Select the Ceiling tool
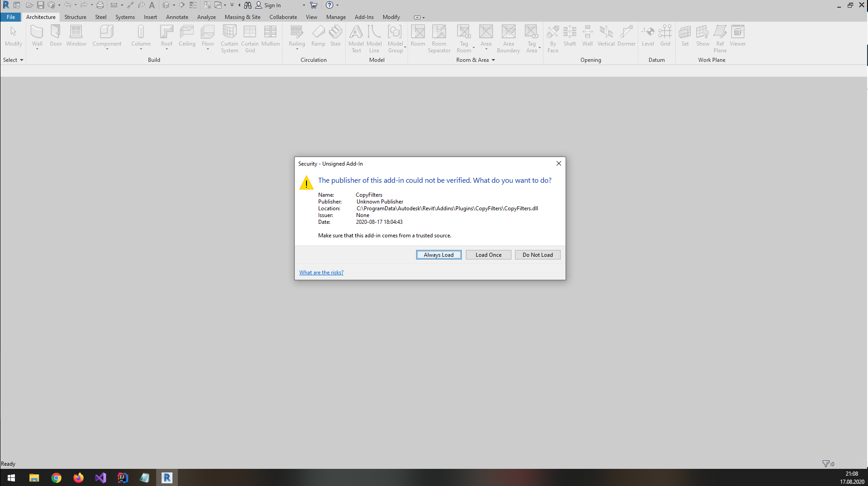Screen dimensions: 868x486 click(187, 36)
